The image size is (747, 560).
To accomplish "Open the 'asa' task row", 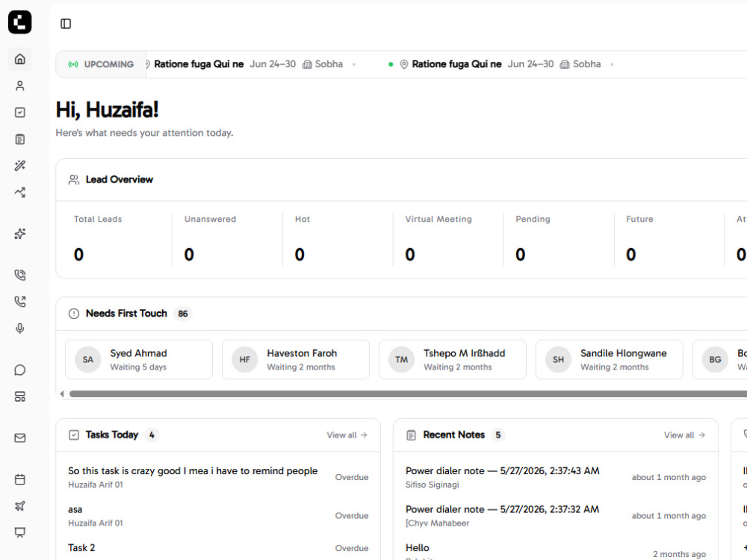I will pyautogui.click(x=218, y=516).
